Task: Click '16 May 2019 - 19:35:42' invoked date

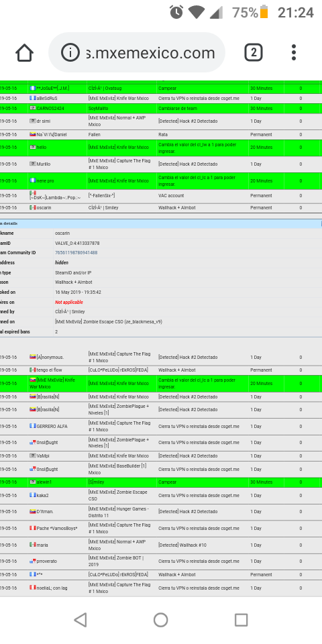Action: [x=78, y=292]
